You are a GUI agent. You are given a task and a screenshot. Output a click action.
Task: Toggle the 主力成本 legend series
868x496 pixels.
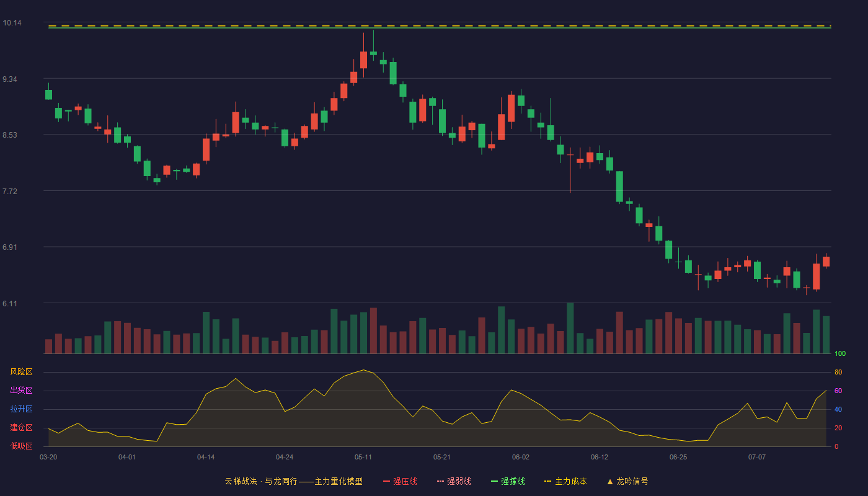565,481
